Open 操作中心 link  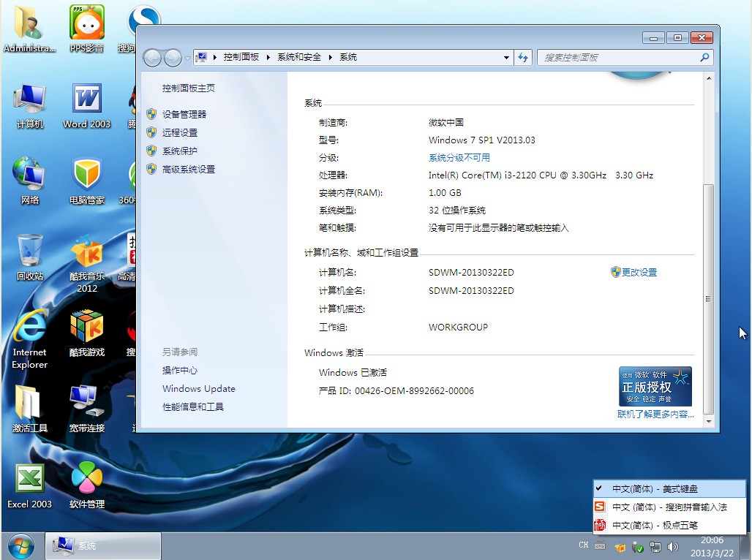(180, 370)
